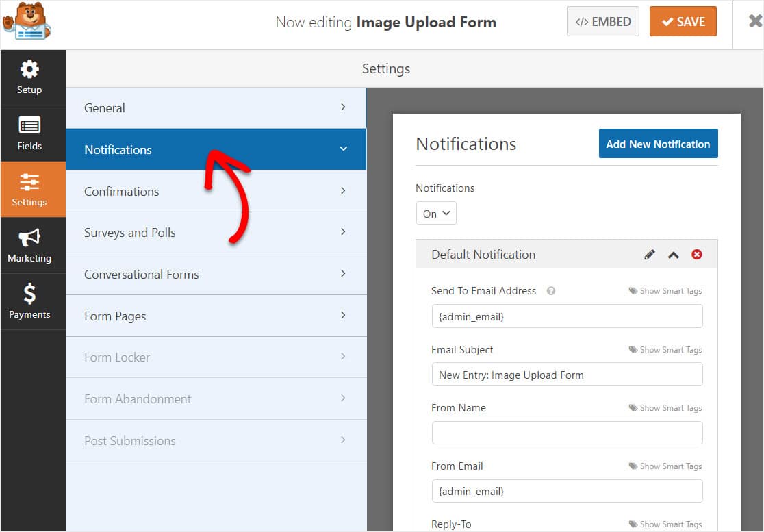
Task: Open Conversational Forms section
Action: point(216,275)
